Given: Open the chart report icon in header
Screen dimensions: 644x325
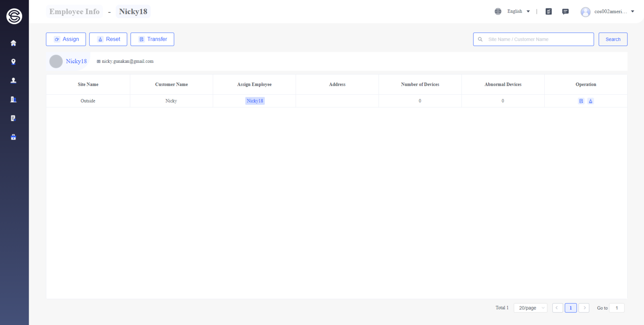Looking at the screenshot, I should (x=549, y=11).
